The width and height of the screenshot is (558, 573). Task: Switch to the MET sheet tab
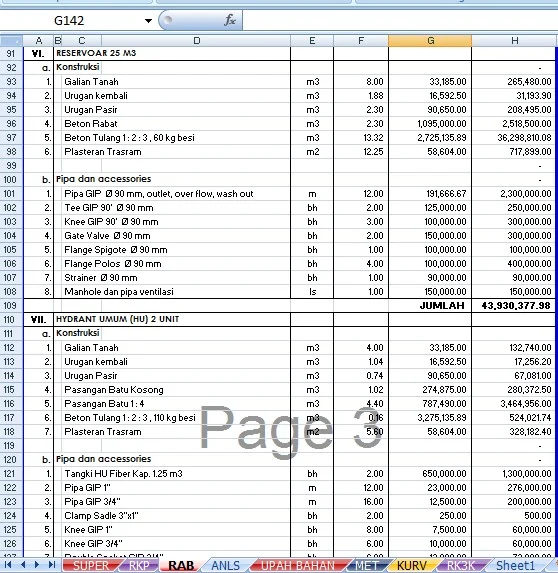click(367, 566)
